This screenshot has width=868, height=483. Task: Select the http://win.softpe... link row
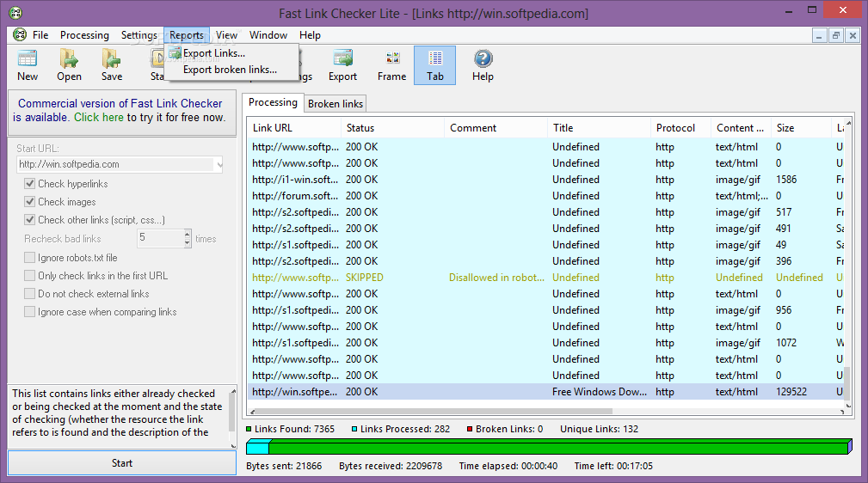pos(545,392)
